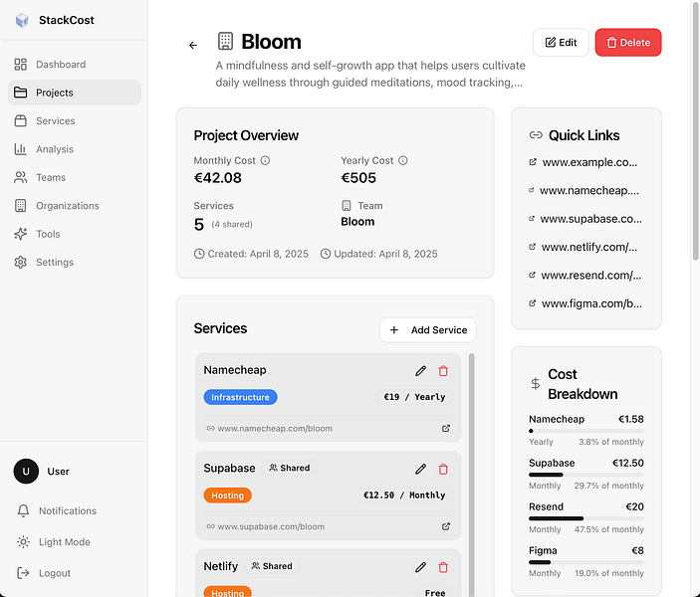
Task: Open www.figma.com/b... quick link
Action: (585, 303)
